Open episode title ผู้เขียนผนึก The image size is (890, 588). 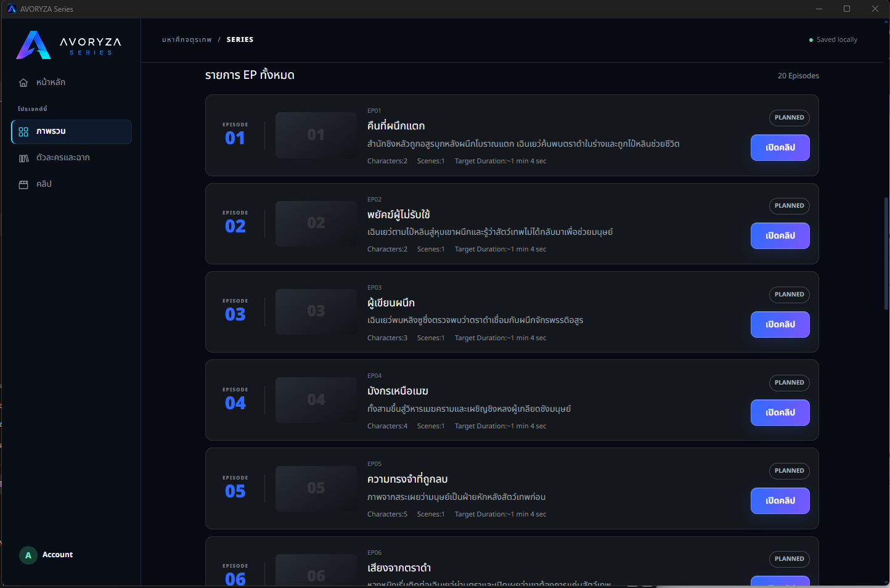[x=391, y=303]
